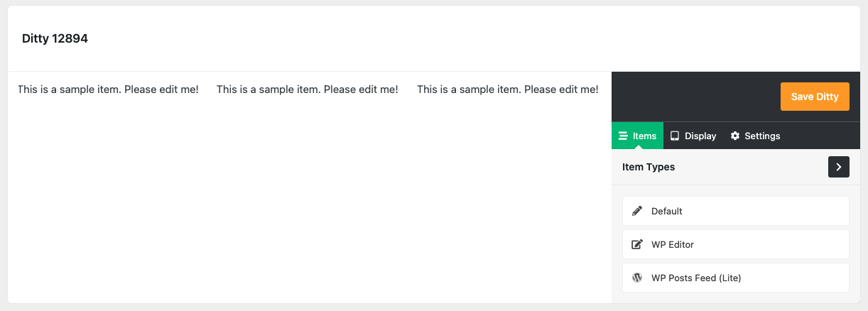
Task: Click the list icon on the Items tab
Action: click(623, 136)
